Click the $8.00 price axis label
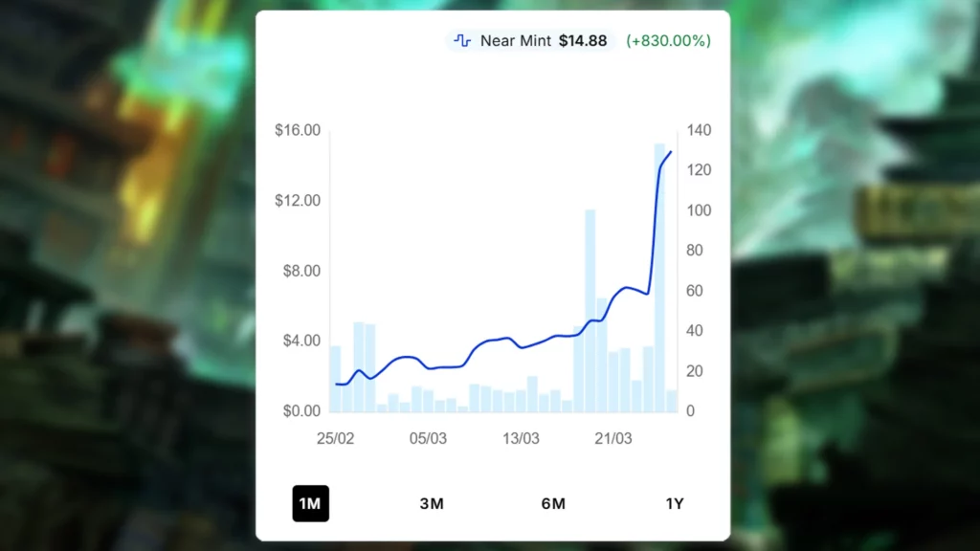 click(300, 271)
